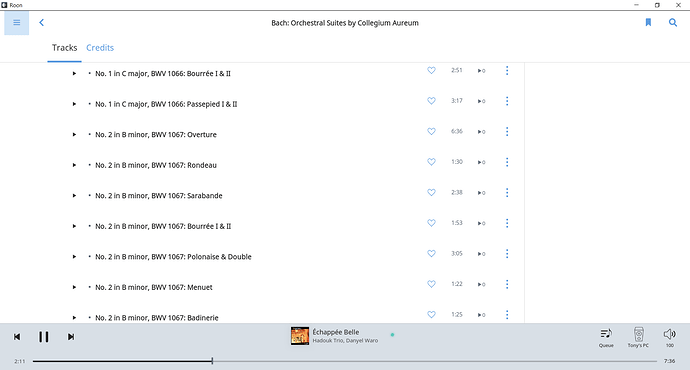Select the No. 2 Overture track title
Image resolution: width=690 pixels, height=370 pixels.
coord(156,135)
